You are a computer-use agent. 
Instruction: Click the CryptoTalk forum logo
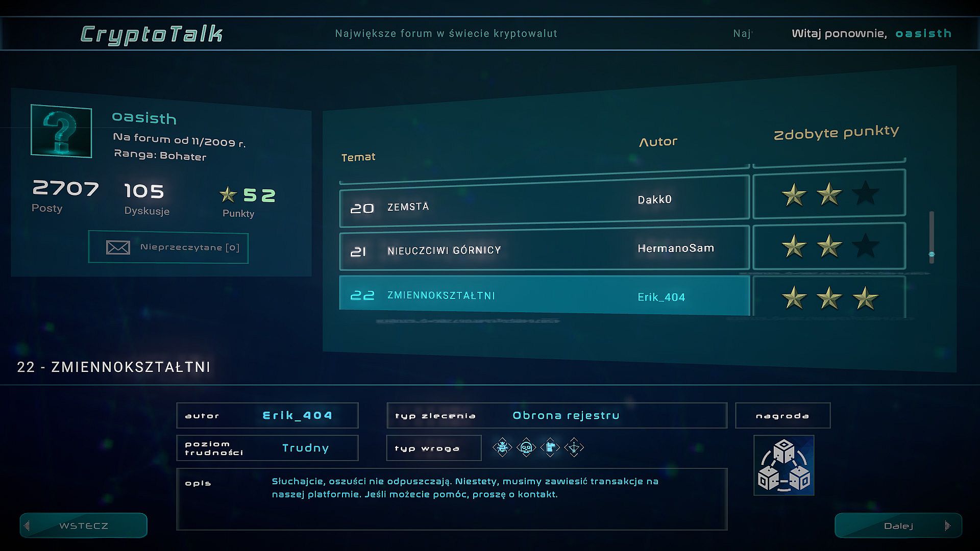[x=152, y=34]
